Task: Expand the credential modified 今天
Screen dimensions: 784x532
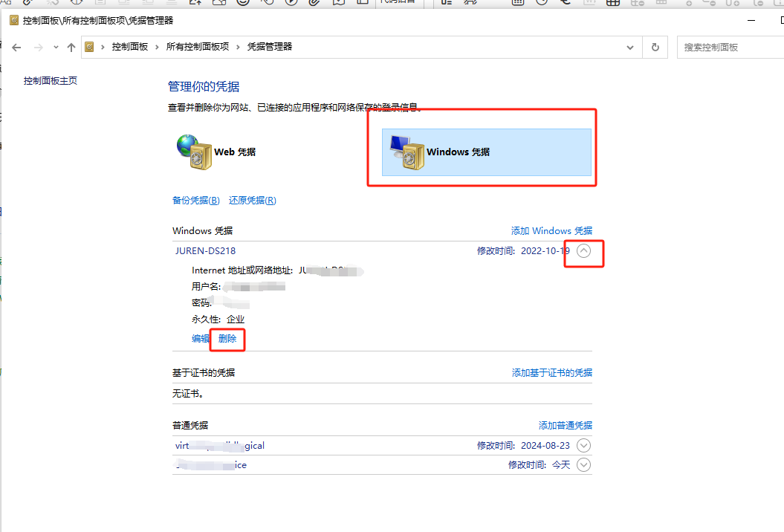Action: click(583, 465)
